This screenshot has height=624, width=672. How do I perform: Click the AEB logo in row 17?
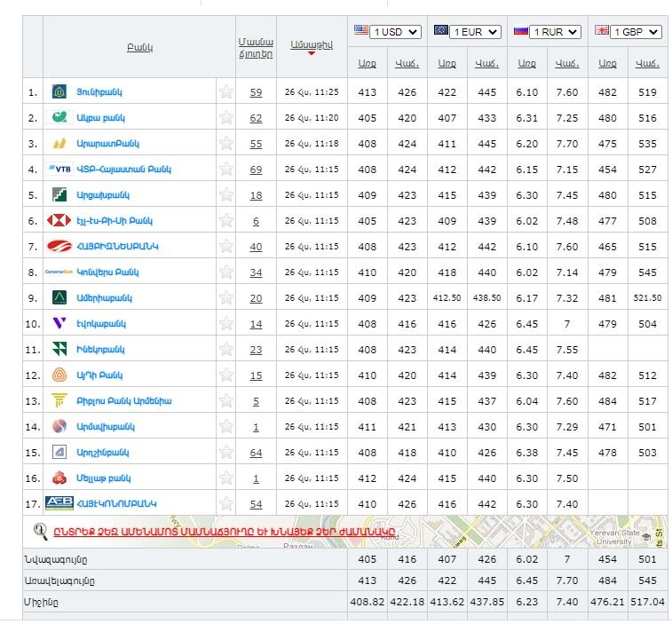pos(59,503)
